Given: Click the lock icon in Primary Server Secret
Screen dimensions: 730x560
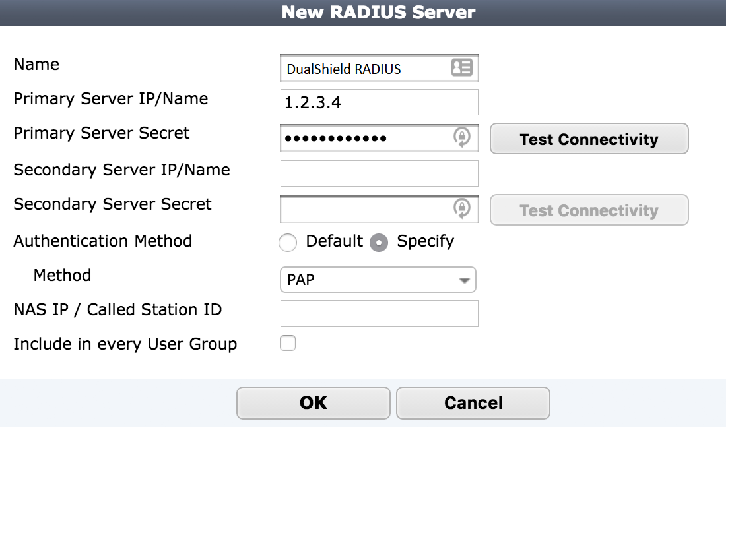Looking at the screenshot, I should click(461, 138).
